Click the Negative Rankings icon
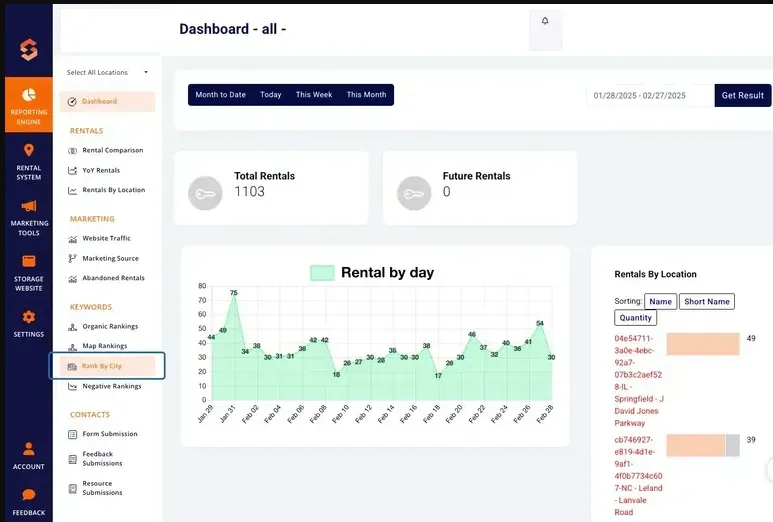Image resolution: width=773 pixels, height=522 pixels. (72, 386)
